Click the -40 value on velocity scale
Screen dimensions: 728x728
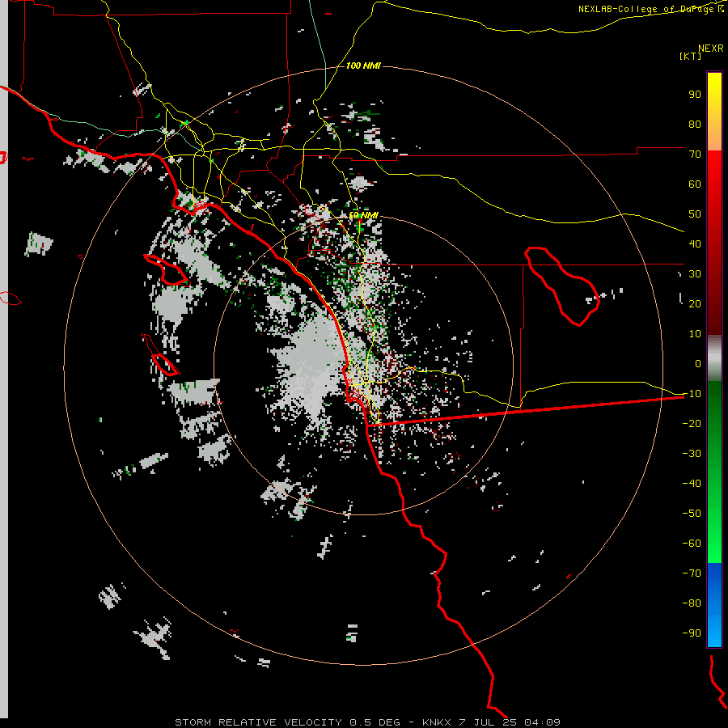pos(692,484)
